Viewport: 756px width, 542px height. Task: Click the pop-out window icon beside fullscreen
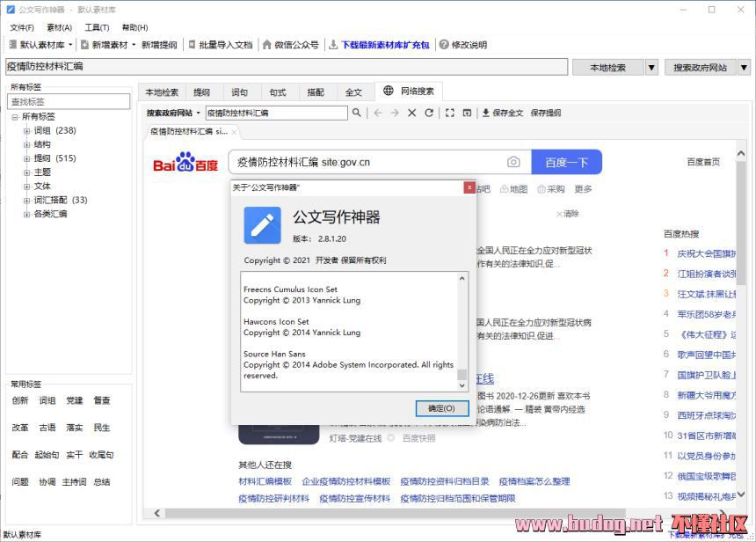(467, 113)
